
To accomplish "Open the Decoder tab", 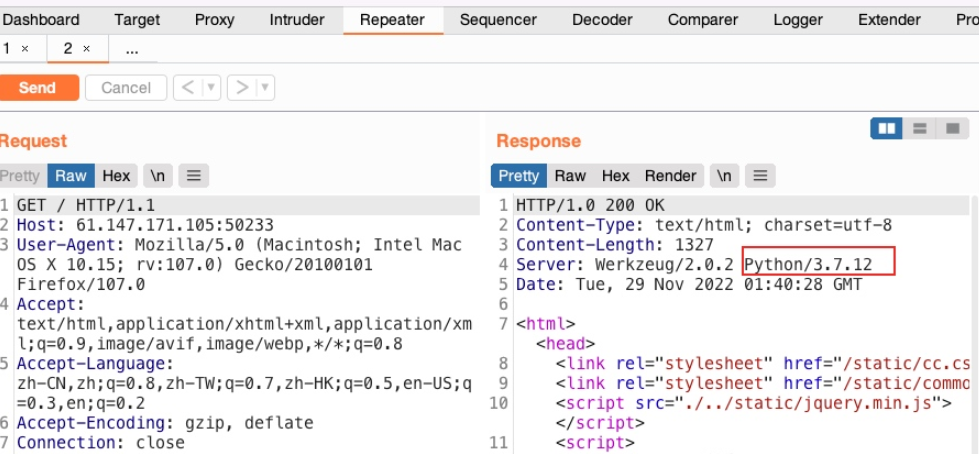I will click(602, 20).
